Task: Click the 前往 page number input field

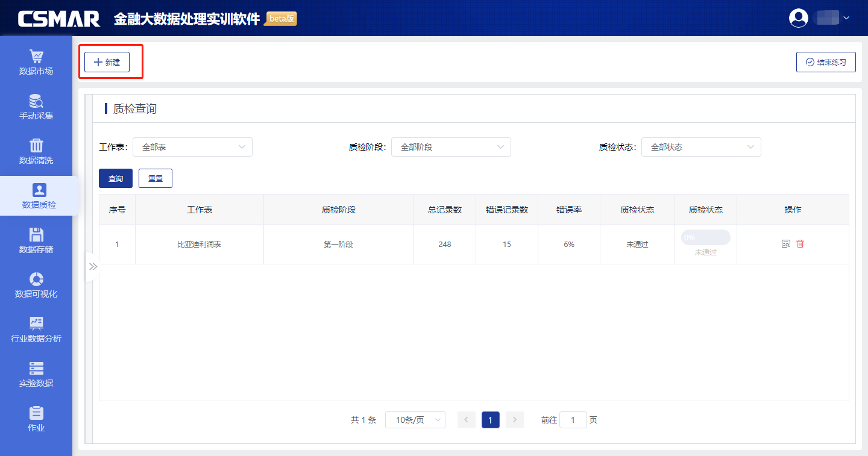Action: (x=573, y=420)
